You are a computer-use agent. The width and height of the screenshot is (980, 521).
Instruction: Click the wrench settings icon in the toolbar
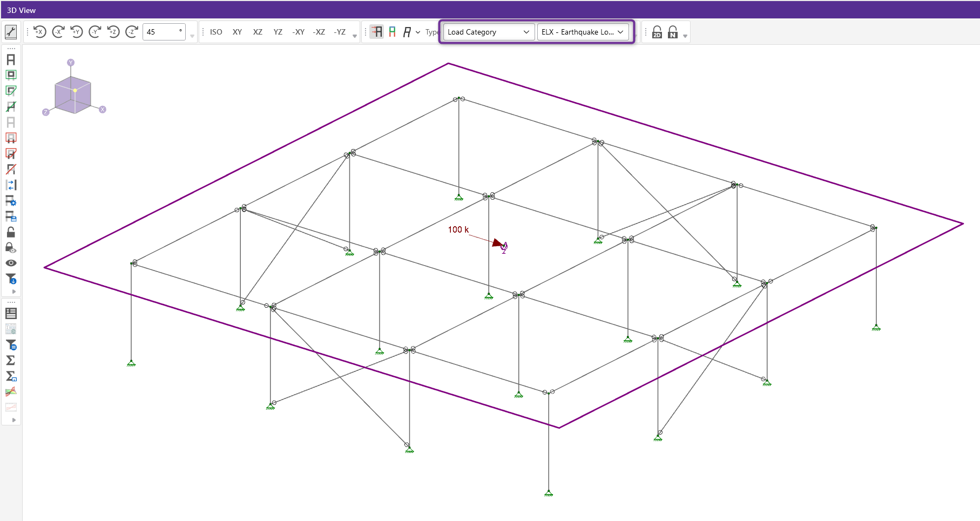coord(11,32)
